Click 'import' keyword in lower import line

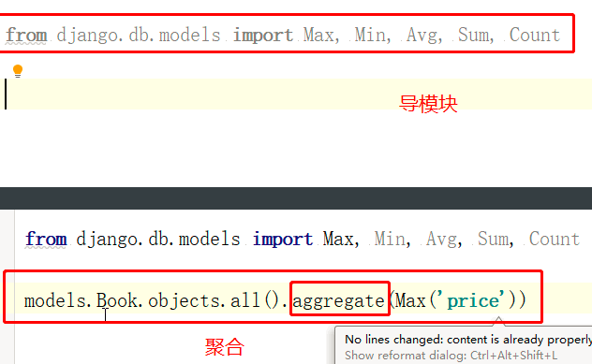click(x=283, y=240)
